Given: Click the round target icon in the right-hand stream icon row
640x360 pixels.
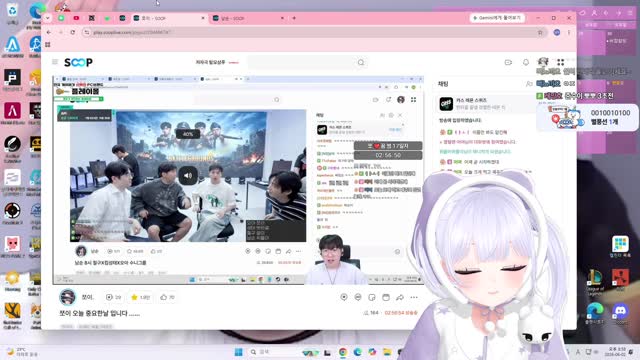Looking at the screenshot, I should coord(344,297).
